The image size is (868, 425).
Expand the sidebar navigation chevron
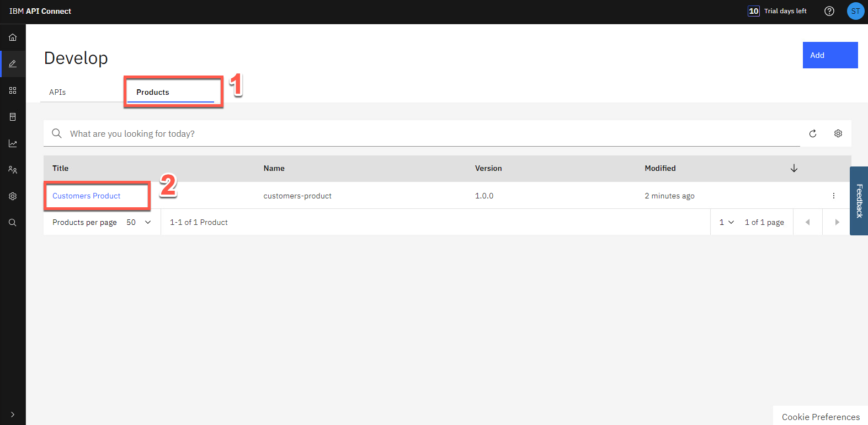[13, 414]
